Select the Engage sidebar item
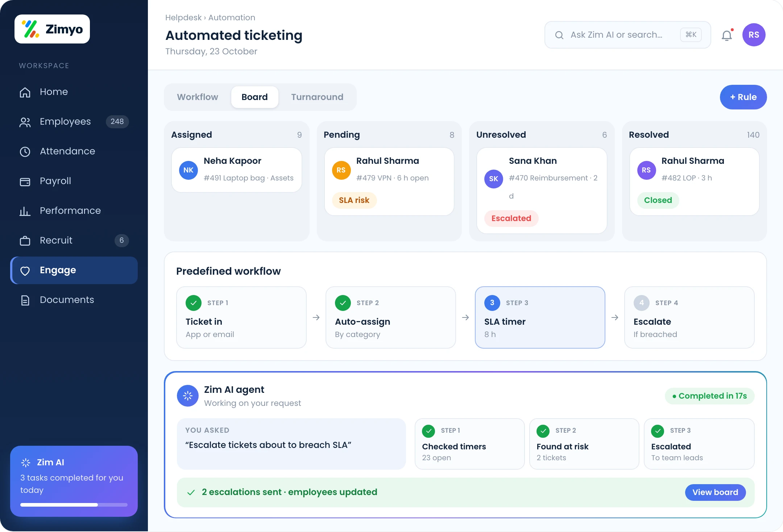This screenshot has height=532, width=783. pos(74,270)
